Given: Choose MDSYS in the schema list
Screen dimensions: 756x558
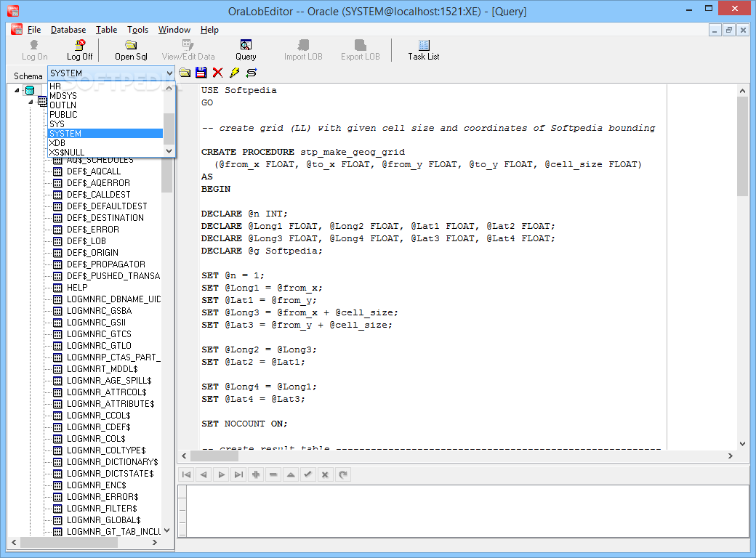Looking at the screenshot, I should (x=105, y=96).
